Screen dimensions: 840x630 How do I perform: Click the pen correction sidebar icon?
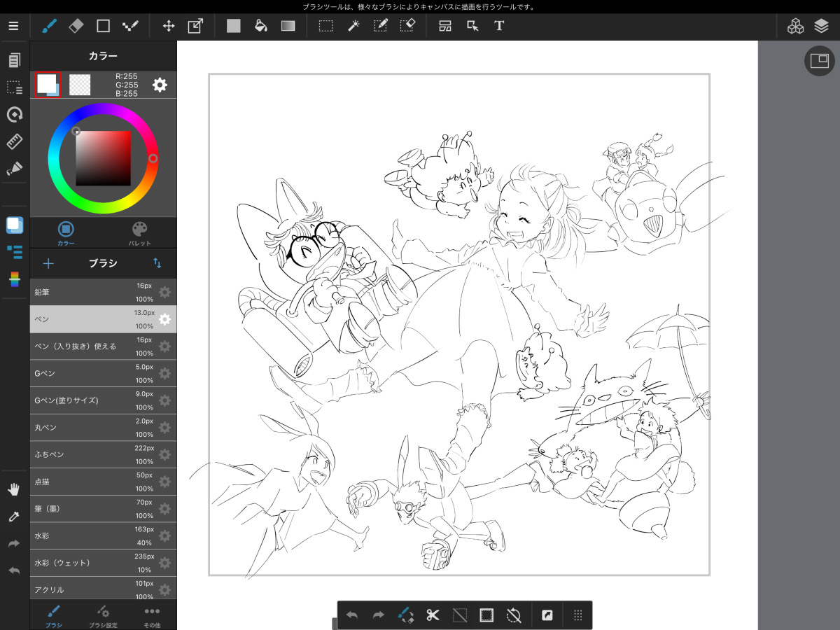tap(14, 169)
